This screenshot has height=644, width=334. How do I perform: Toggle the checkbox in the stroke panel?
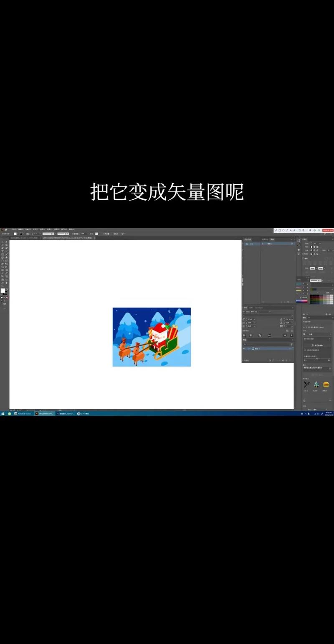point(303,258)
